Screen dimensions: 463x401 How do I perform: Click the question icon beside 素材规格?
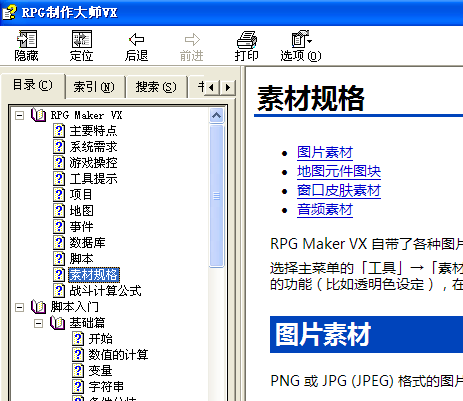click(x=59, y=275)
